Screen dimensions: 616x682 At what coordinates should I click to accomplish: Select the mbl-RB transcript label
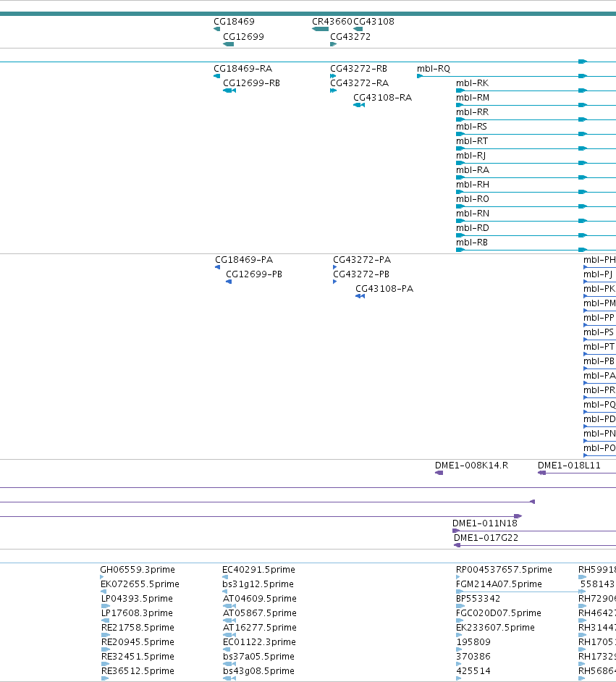472,243
